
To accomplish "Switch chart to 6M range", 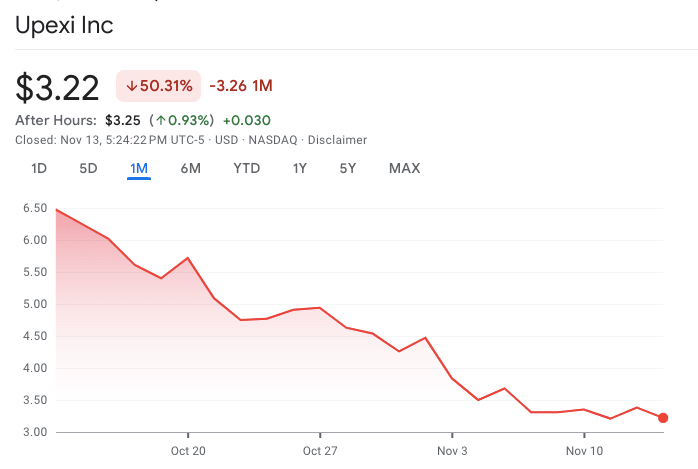I will tap(190, 168).
